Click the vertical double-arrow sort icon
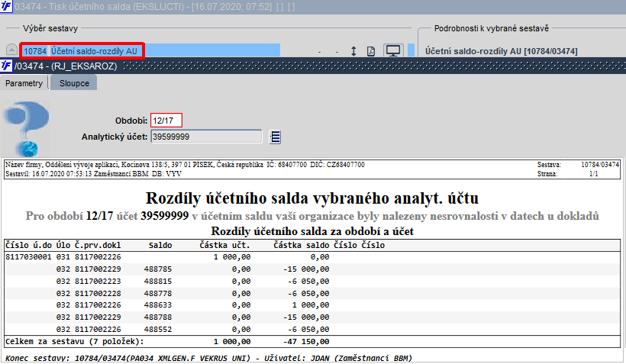Viewport: 626px width, 364px height. point(353,51)
